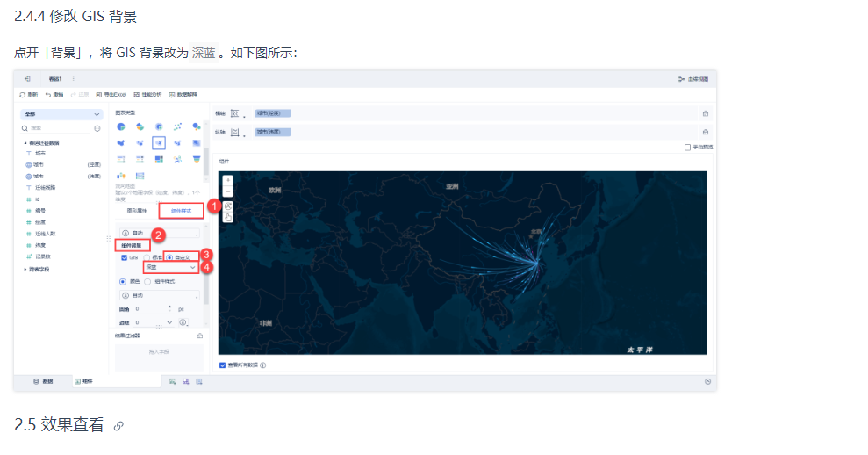The width and height of the screenshot is (868, 455).
Task: Choose the area map chart icon in second row
Action: pyautogui.click(x=121, y=143)
